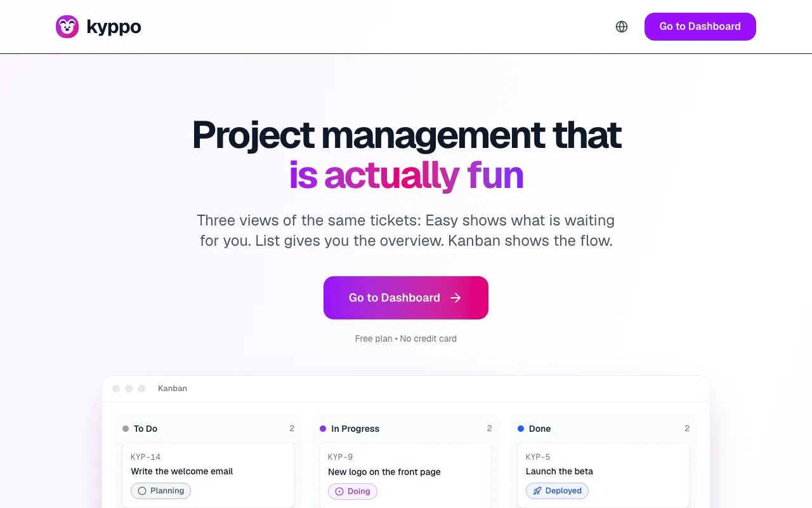This screenshot has width=812, height=508.
Task: Open the Launch the beta card
Action: 603,476
